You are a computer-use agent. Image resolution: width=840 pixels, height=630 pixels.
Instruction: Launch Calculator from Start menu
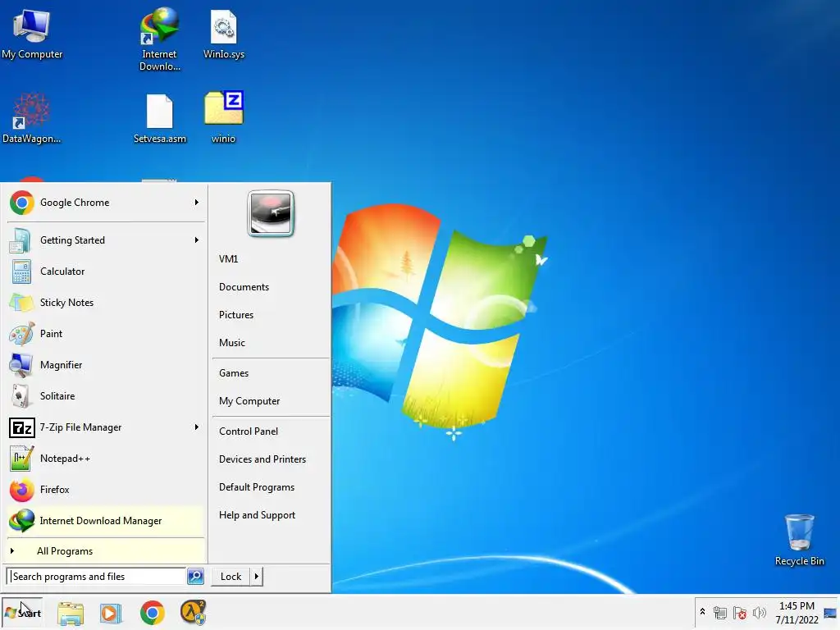(106, 271)
